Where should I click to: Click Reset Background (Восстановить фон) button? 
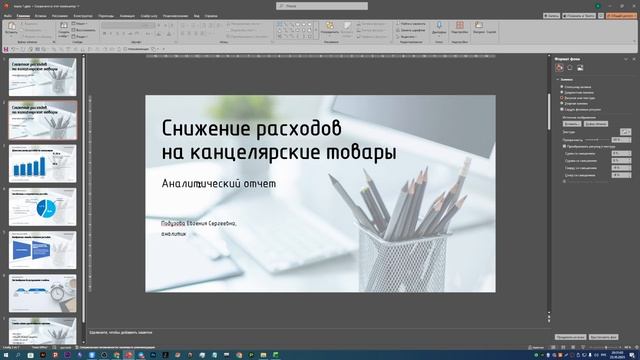pos(603,337)
